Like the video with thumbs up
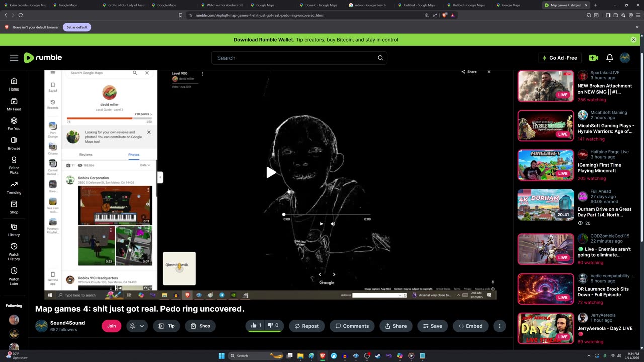This screenshot has height=362, width=644. (x=256, y=326)
